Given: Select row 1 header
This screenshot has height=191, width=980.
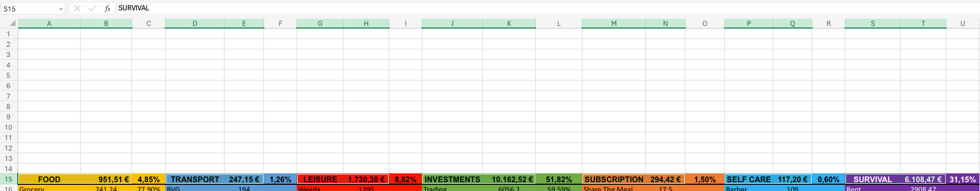Looking at the screenshot, I should [8, 34].
